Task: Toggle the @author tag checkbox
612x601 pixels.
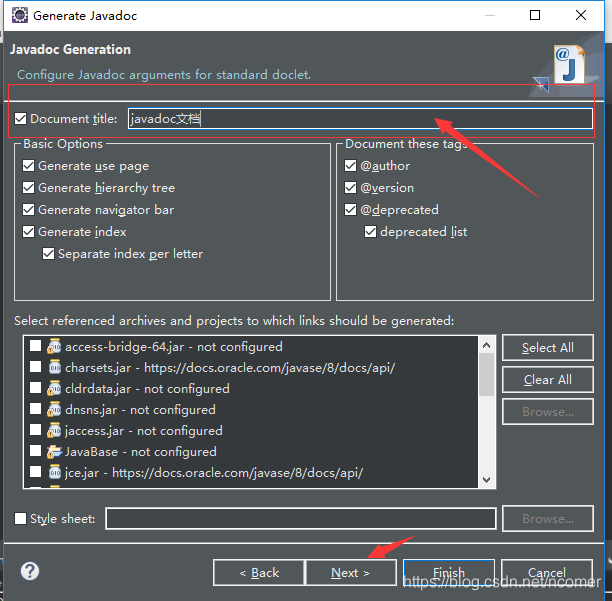Action: 350,166
